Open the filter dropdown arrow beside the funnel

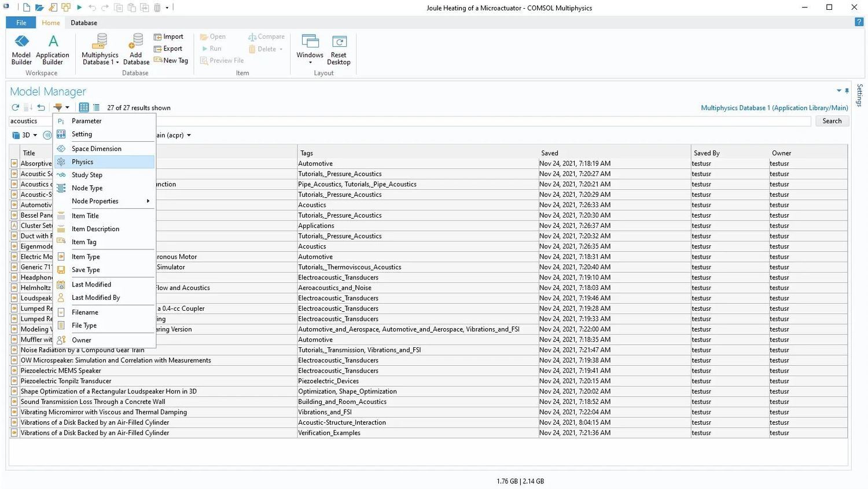[x=68, y=107]
